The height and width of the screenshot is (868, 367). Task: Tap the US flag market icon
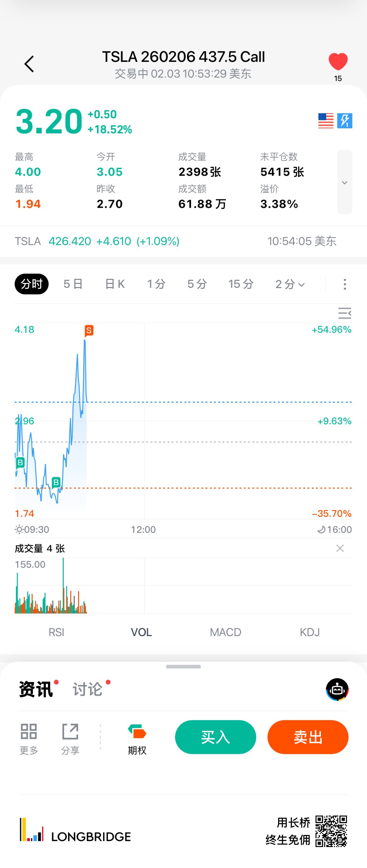[326, 121]
